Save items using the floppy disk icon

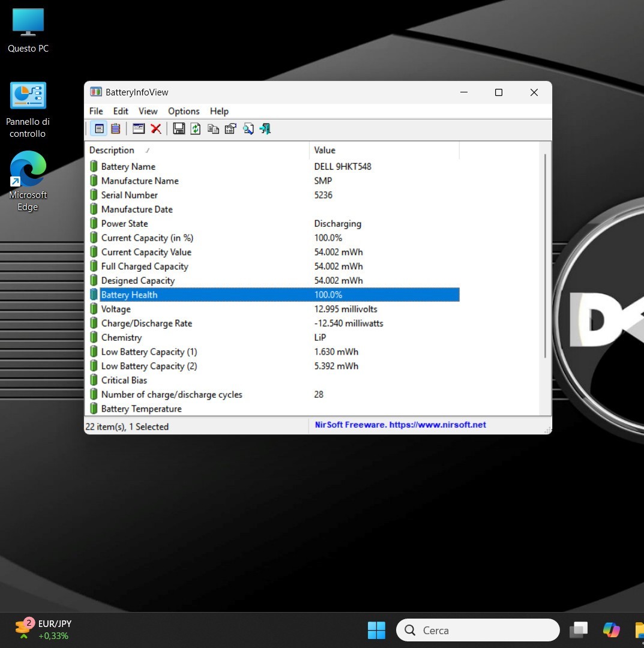point(179,129)
